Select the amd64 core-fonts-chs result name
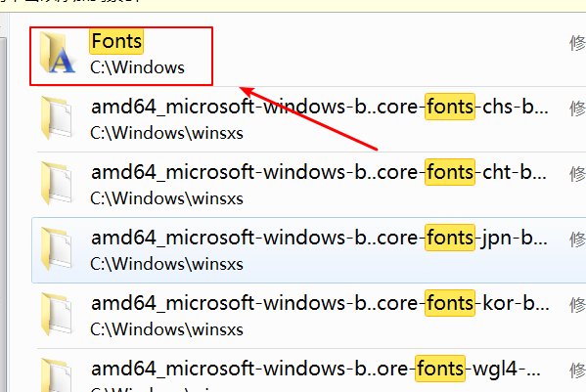This screenshot has height=392, width=586. (320, 107)
